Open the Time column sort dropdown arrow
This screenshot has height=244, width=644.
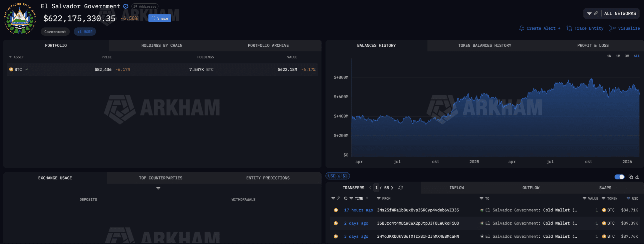(367, 198)
